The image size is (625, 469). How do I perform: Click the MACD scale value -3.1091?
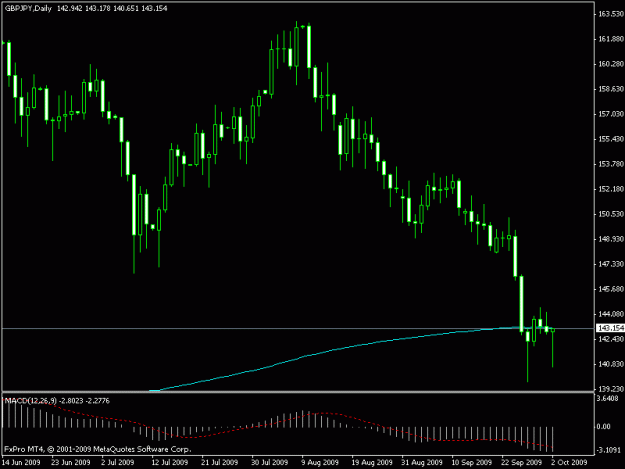coord(609,450)
